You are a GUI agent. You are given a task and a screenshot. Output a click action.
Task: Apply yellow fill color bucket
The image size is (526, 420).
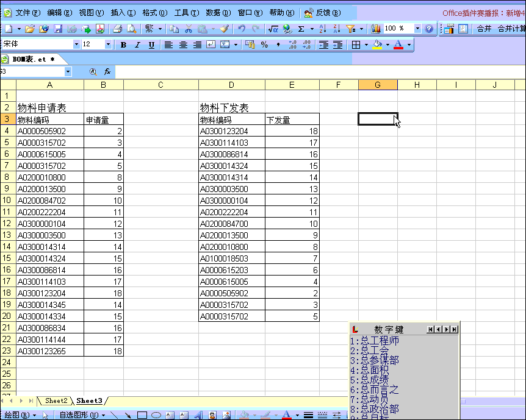click(377, 44)
